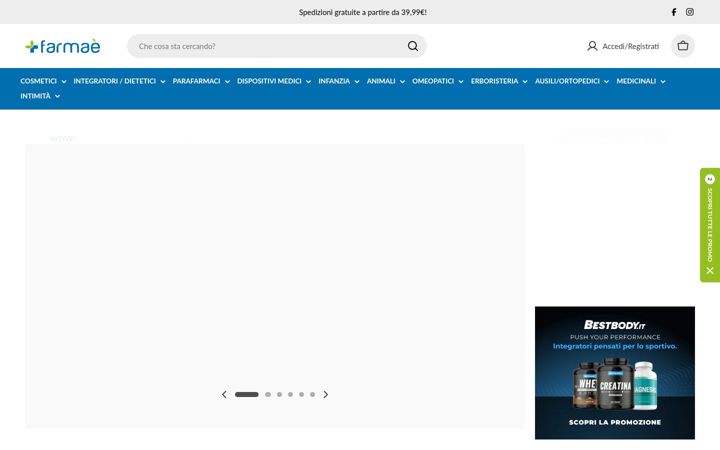The image size is (720, 450).
Task: Click the farmaè logo
Action: point(63,46)
